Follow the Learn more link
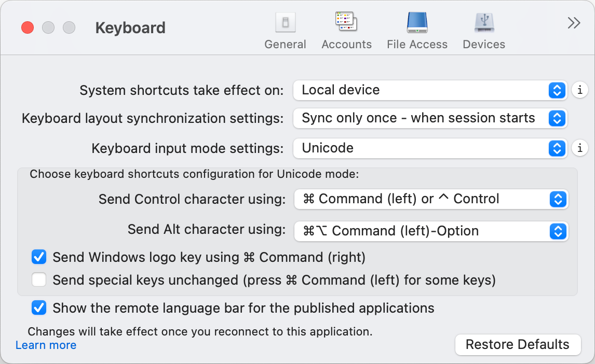The height and width of the screenshot is (364, 595). [46, 345]
